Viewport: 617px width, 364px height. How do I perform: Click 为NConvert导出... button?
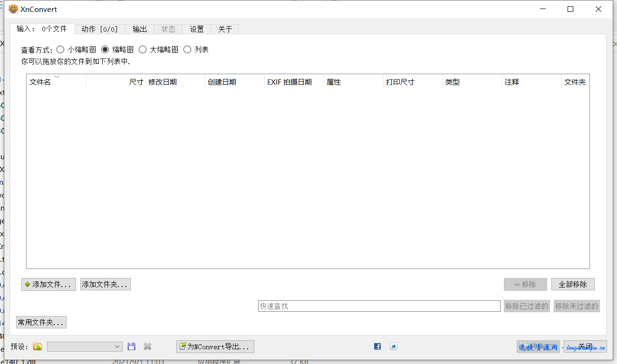click(x=215, y=346)
